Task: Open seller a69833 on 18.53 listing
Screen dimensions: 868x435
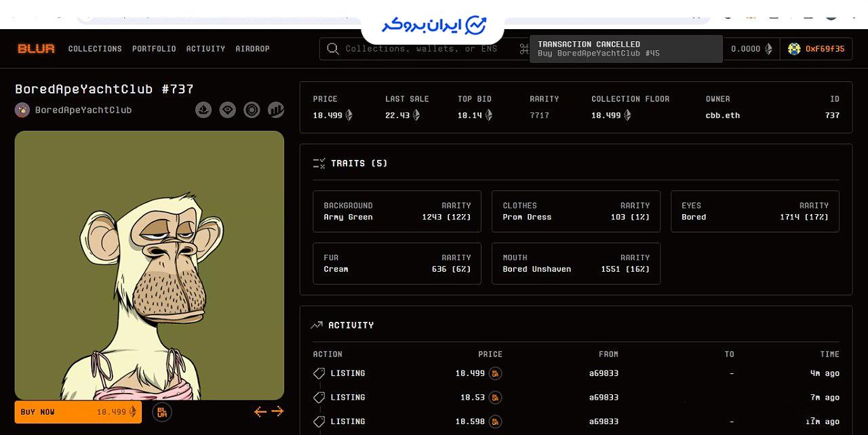Action: tap(604, 397)
